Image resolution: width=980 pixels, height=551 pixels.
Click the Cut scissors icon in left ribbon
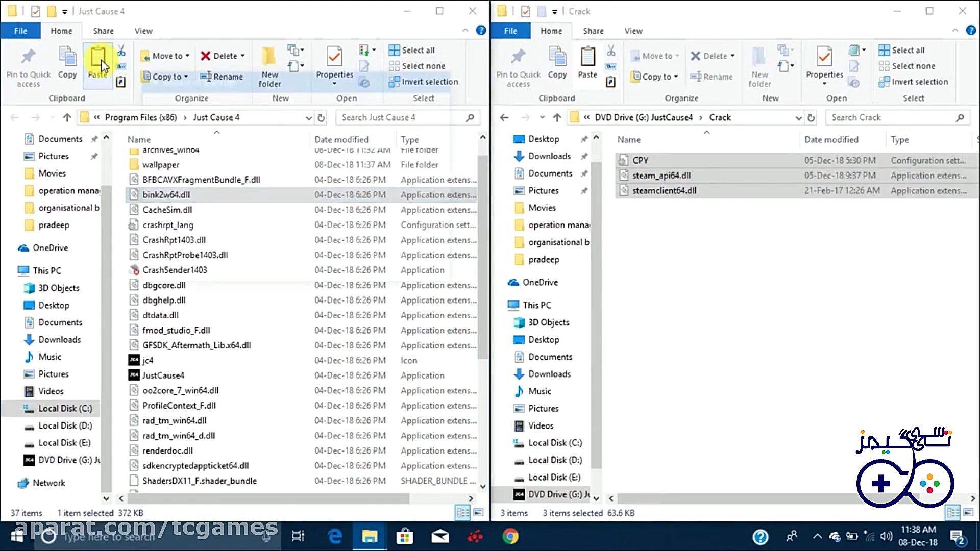click(x=121, y=51)
